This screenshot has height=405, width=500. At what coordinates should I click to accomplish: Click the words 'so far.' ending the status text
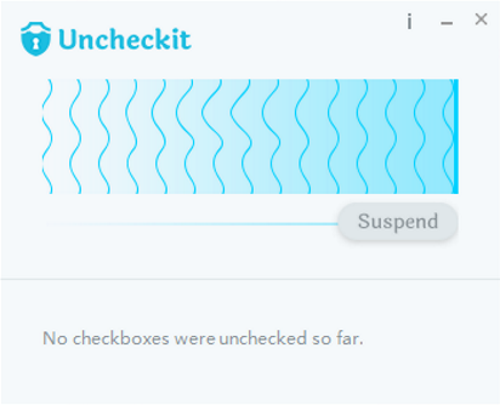(337, 338)
